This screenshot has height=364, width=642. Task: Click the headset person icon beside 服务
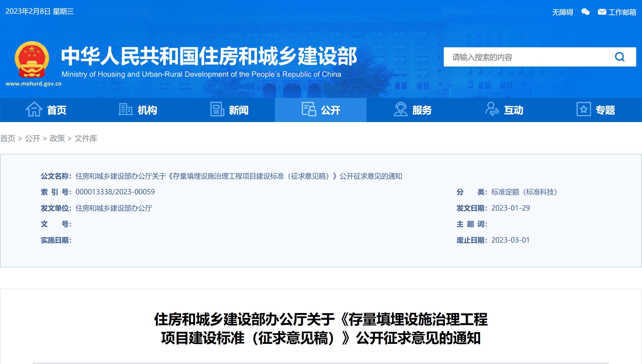(400, 109)
